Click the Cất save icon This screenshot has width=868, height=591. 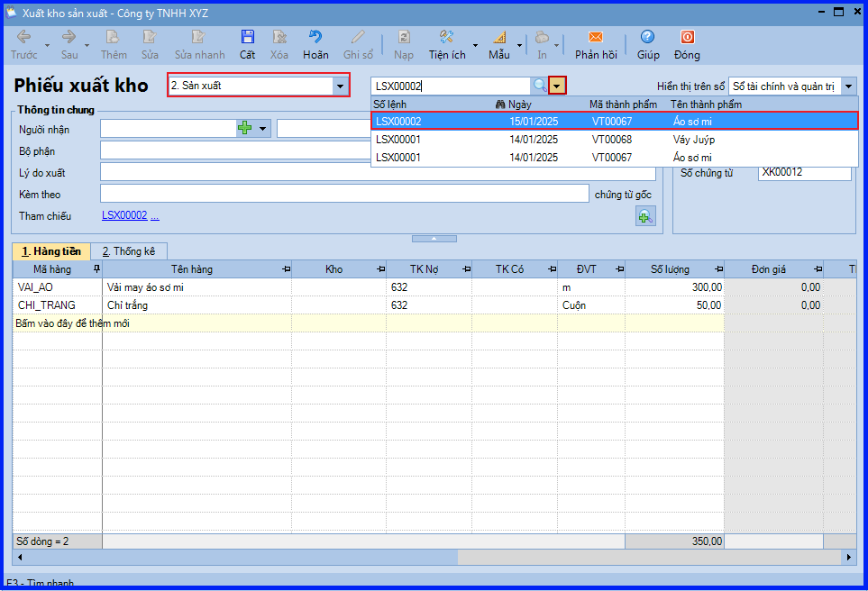click(x=248, y=37)
